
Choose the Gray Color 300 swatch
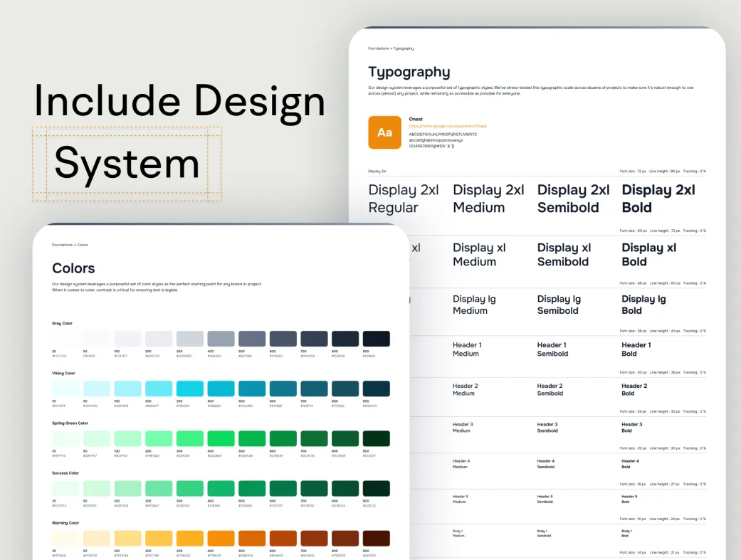[190, 339]
